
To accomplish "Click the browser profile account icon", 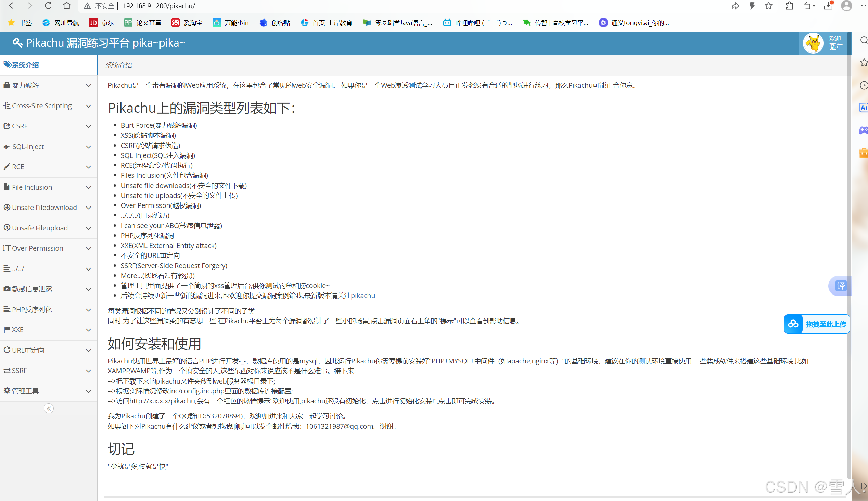I will (846, 5).
